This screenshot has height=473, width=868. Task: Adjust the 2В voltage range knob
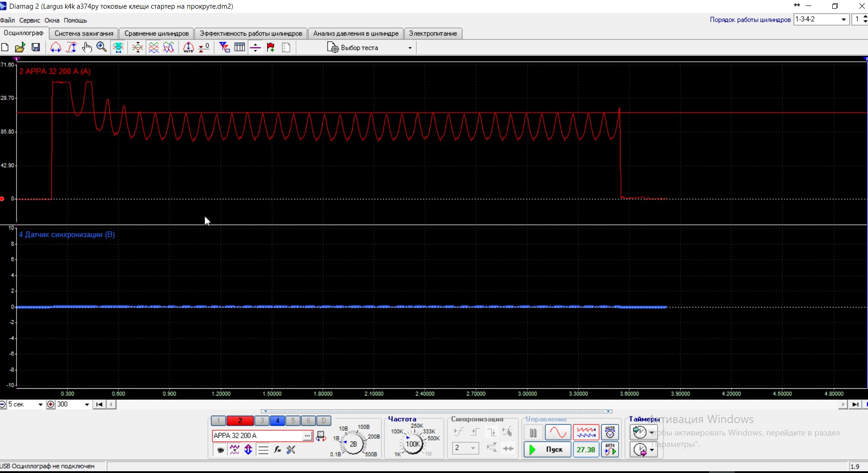coord(353,444)
